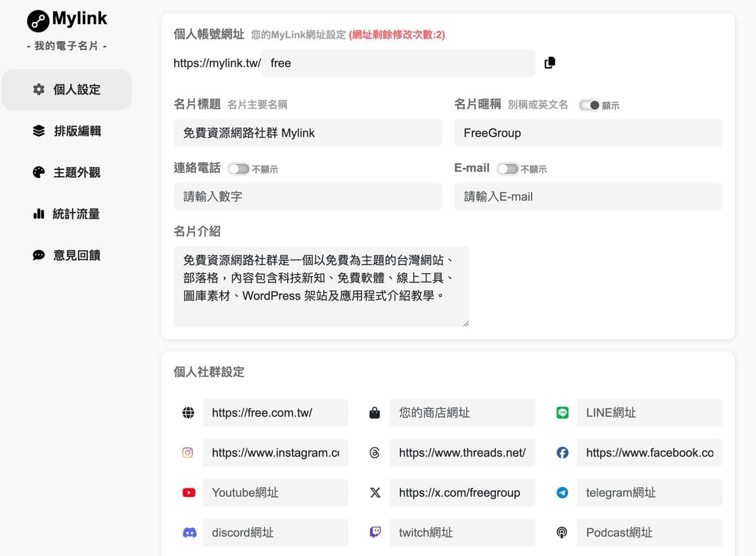This screenshot has height=556, width=756.
Task: Click the green LINE icon
Action: tap(562, 413)
